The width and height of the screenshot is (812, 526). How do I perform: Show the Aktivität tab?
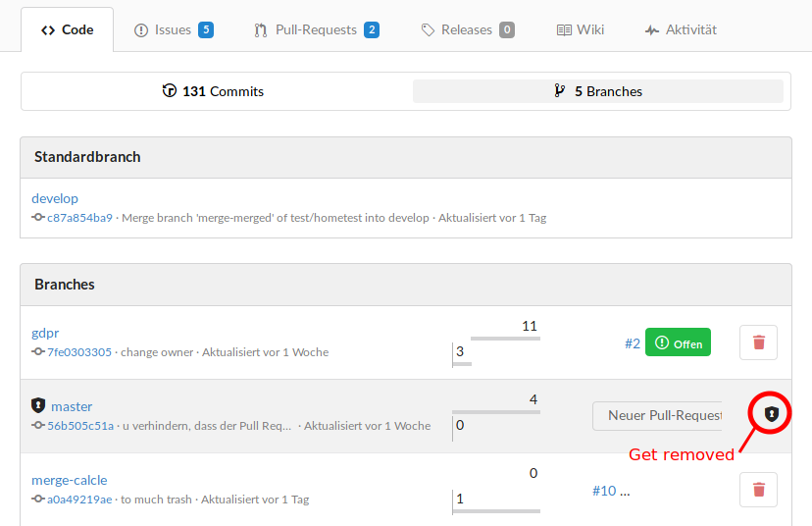pyautogui.click(x=681, y=29)
